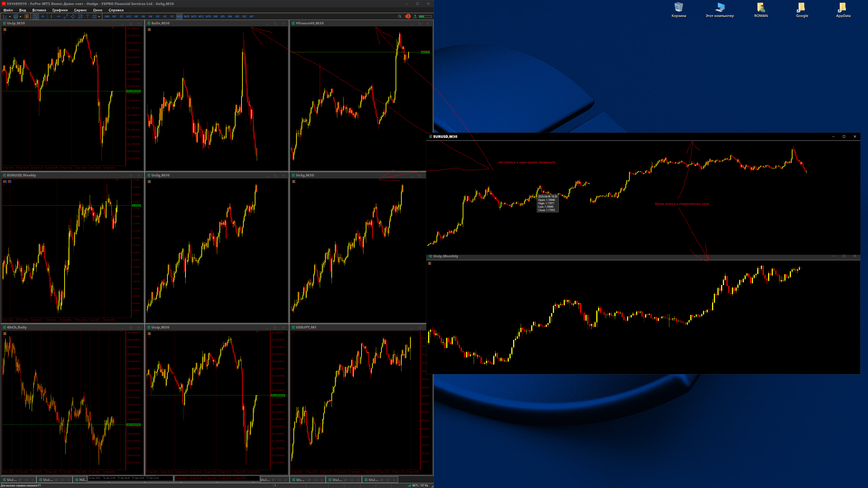Switch timeframe to H1
Image resolution: width=868 pixels, height=488 pixels.
tap(172, 16)
